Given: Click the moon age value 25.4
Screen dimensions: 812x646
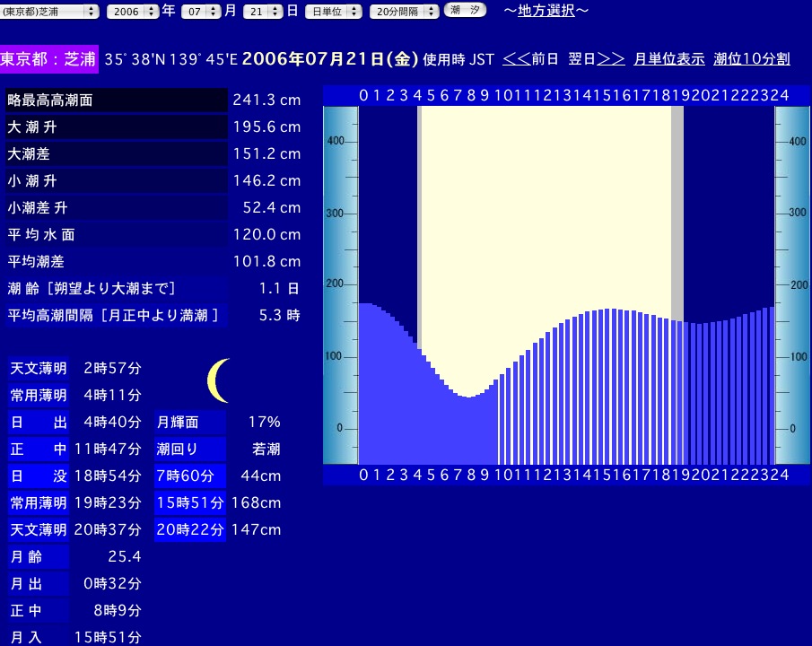Looking at the screenshot, I should click(x=125, y=557).
